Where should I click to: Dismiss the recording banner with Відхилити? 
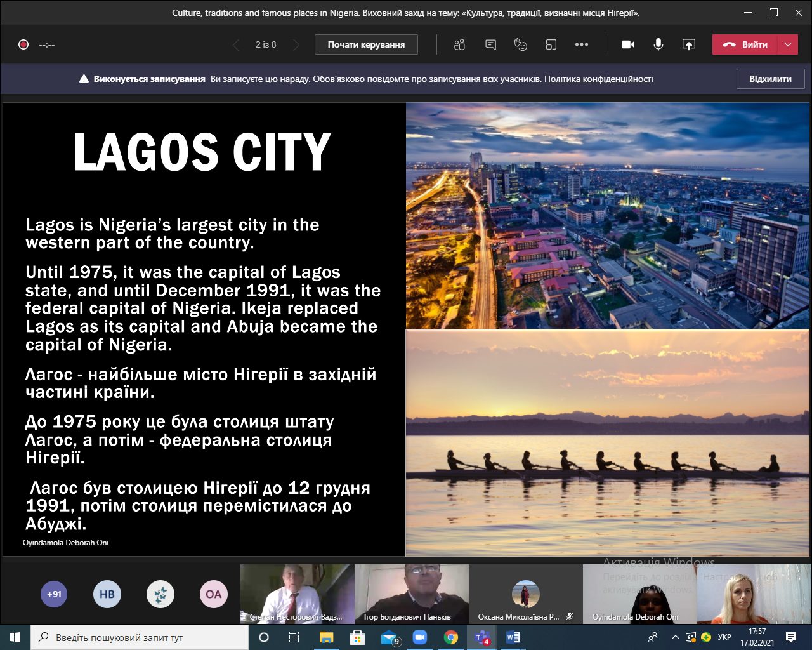770,79
